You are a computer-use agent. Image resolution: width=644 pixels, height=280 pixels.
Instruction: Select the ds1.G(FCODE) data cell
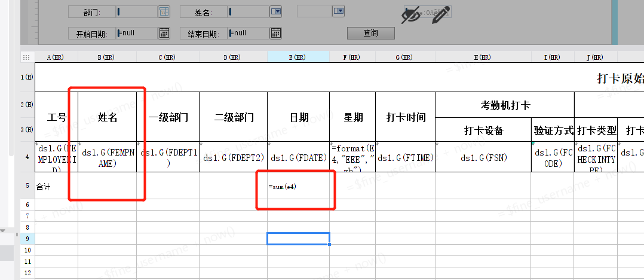pos(553,157)
